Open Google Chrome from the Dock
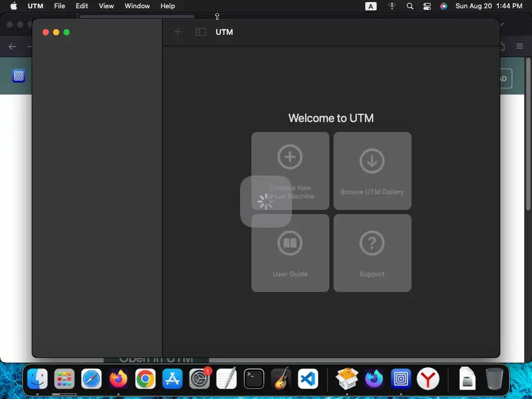 145,379
